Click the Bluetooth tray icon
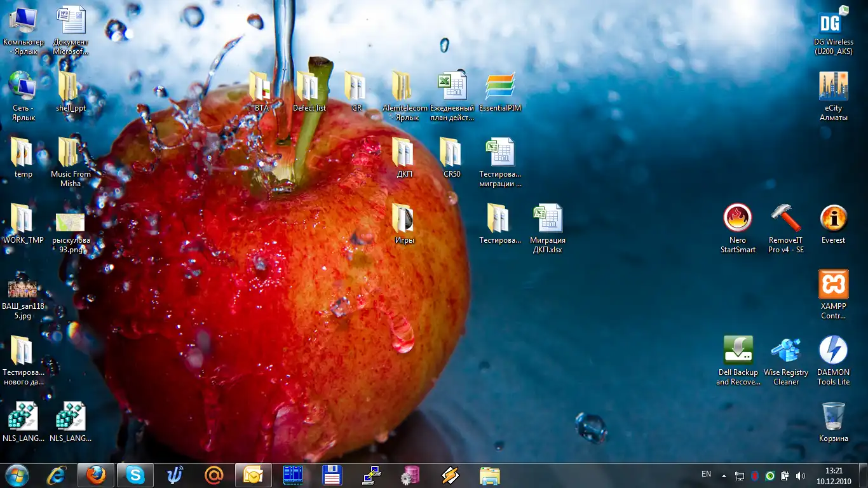The width and height of the screenshot is (868, 488). [x=755, y=475]
